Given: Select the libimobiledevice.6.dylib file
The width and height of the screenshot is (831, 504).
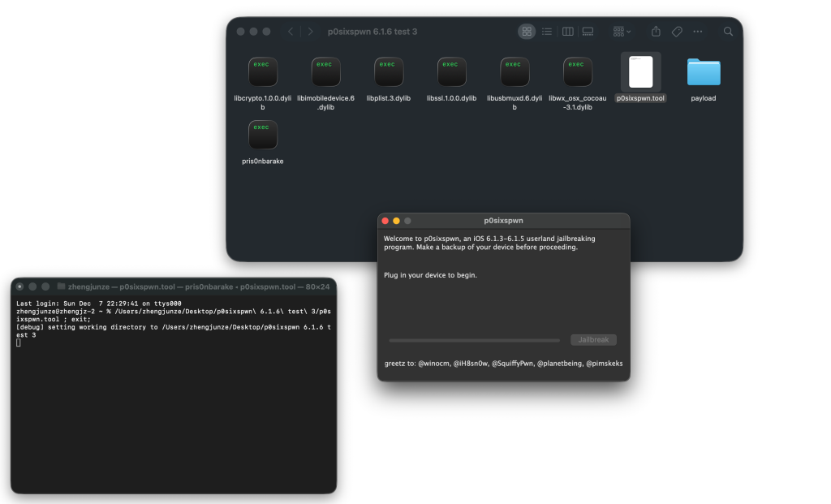Looking at the screenshot, I should [325, 72].
